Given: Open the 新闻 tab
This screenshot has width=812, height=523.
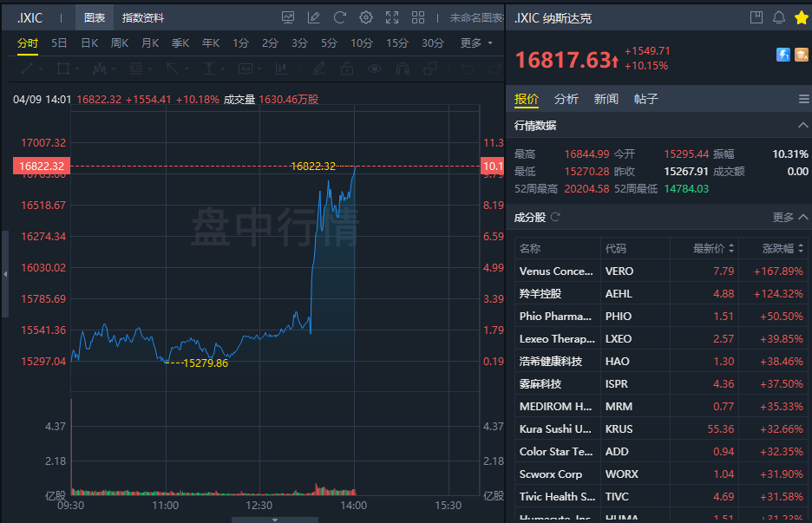Looking at the screenshot, I should pos(606,99).
